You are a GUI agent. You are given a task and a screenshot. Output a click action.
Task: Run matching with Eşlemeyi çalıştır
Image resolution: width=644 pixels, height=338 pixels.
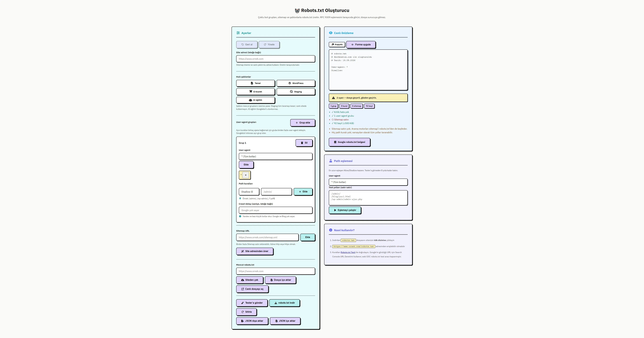[x=345, y=210]
